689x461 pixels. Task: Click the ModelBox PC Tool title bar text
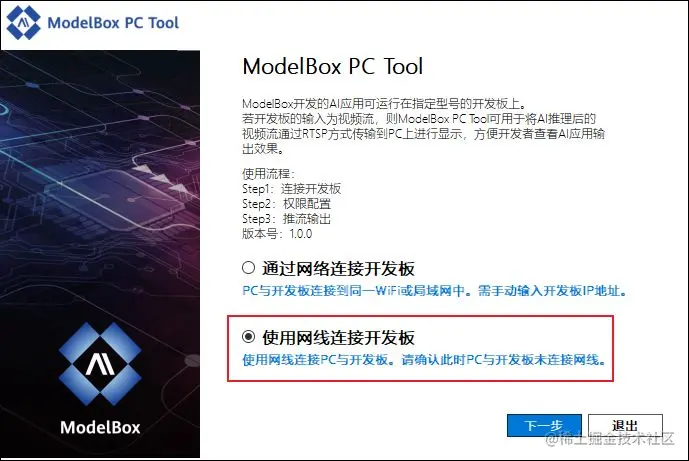click(x=113, y=22)
